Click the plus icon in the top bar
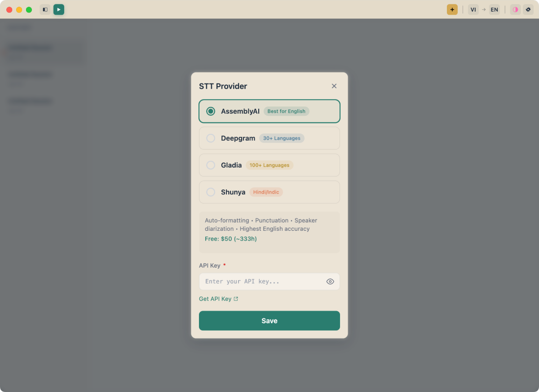This screenshot has width=539, height=392. pos(452,9)
